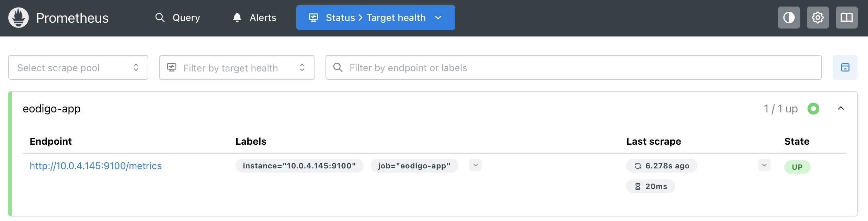Toggle the light/dark theme icon
This screenshot has height=221, width=868.
[789, 18]
